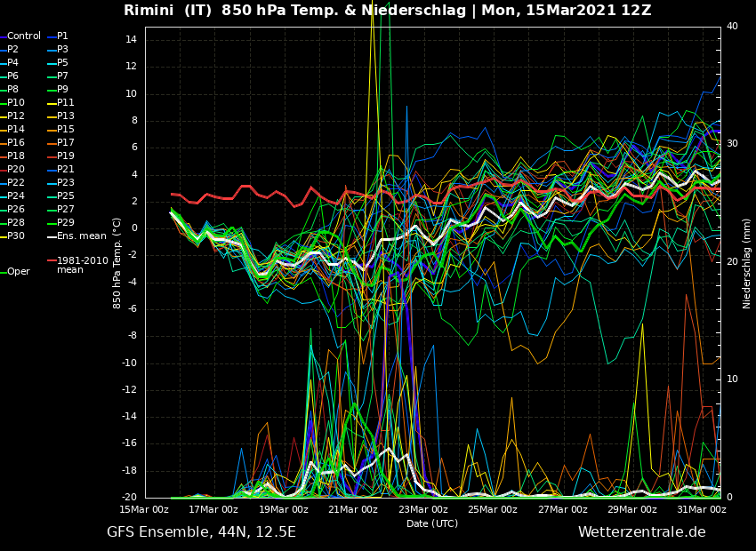Click the '23Mar 00z' date label
Image resolution: width=756 pixels, height=551 pixels.
422,509
